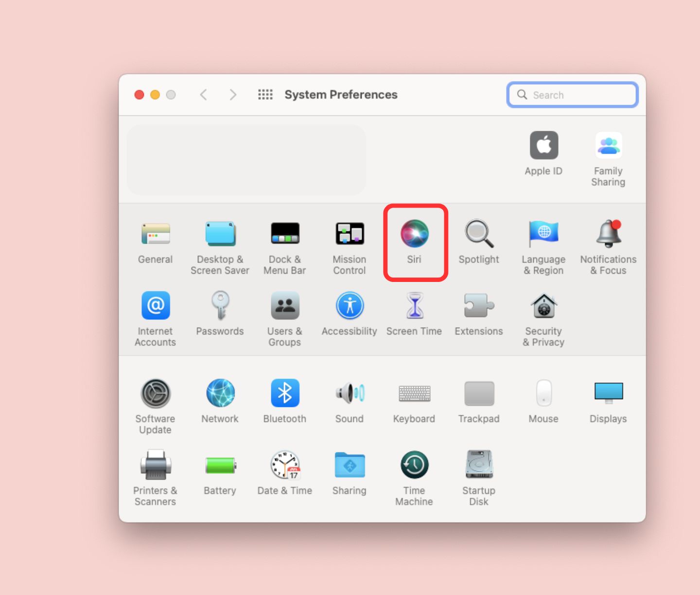This screenshot has width=700, height=595.
Task: Click the blank user account banner area
Action: coord(246,160)
